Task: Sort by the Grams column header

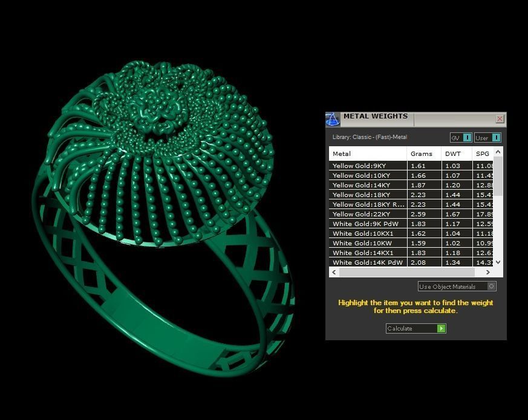Action: [424, 153]
